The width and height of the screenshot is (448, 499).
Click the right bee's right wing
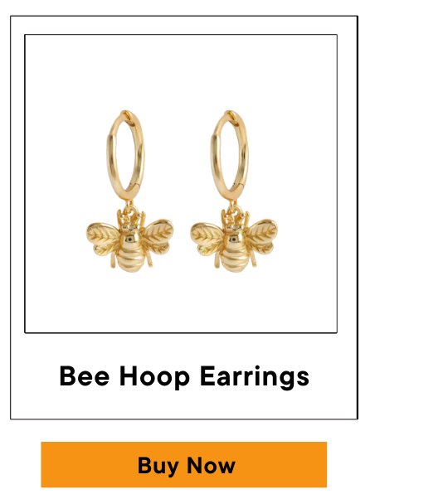coord(261,236)
